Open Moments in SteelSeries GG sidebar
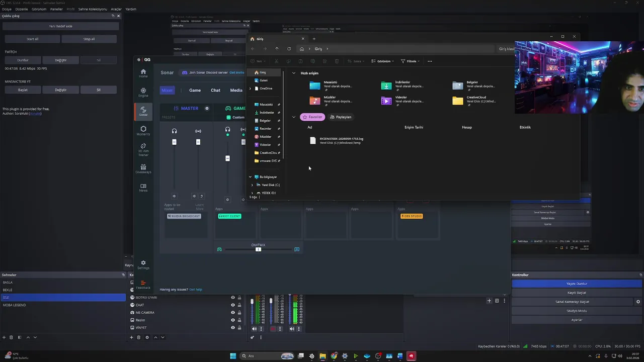The height and width of the screenshot is (362, 644). coord(143,131)
